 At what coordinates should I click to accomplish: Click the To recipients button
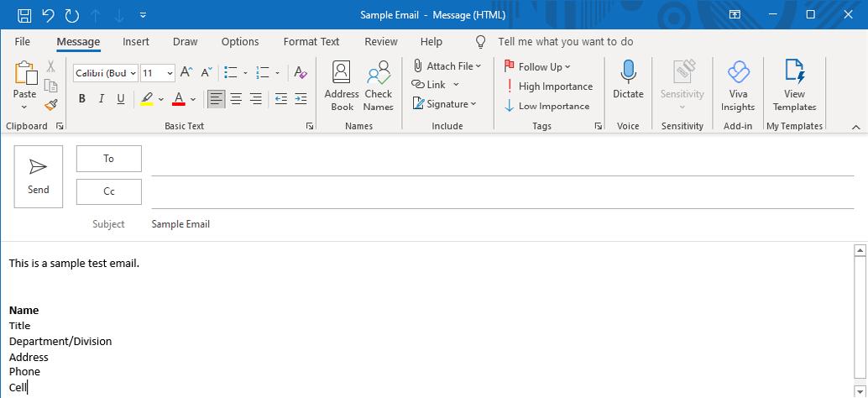pos(109,159)
